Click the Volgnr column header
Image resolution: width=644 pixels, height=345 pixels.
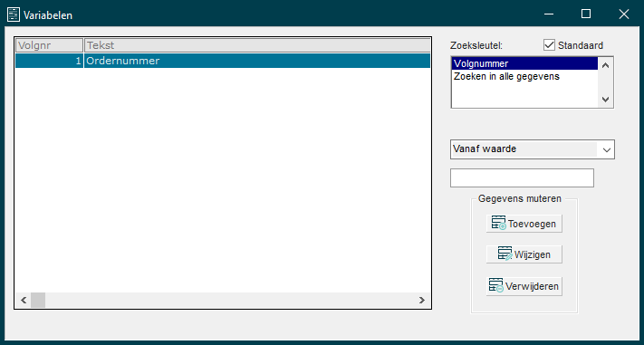point(49,45)
